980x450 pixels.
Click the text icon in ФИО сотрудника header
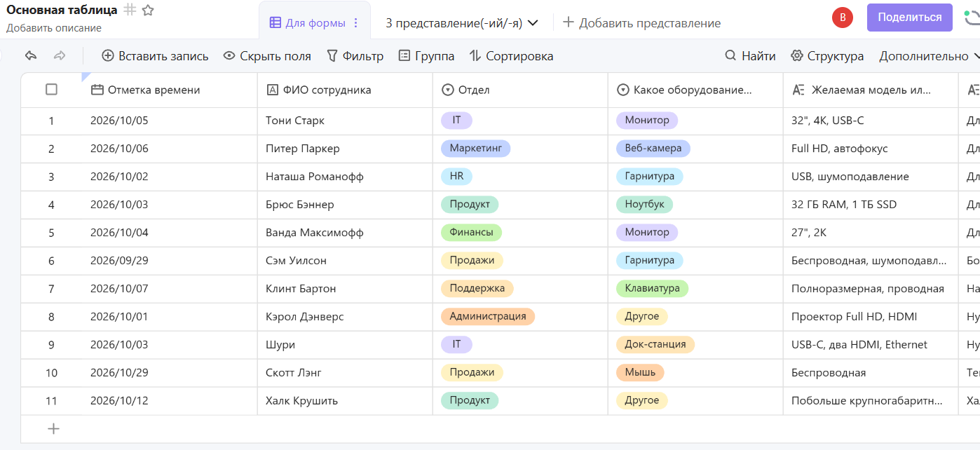273,90
